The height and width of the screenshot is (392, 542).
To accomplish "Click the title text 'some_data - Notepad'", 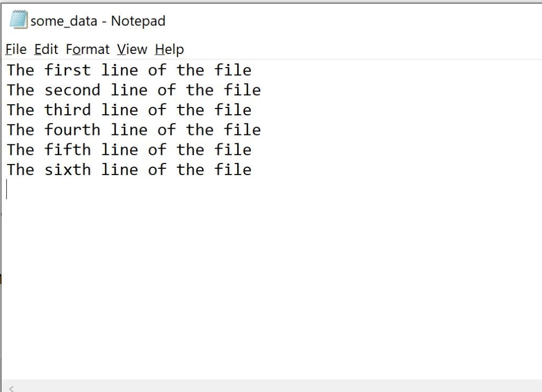I will tap(98, 21).
